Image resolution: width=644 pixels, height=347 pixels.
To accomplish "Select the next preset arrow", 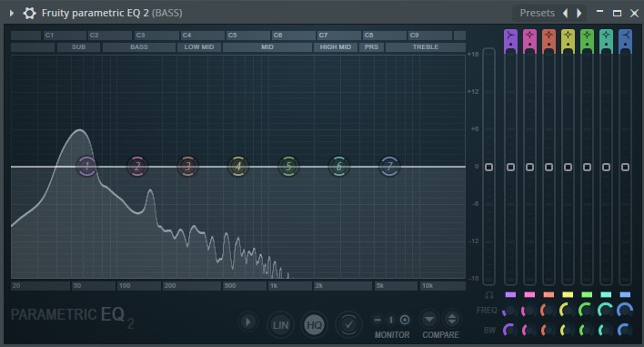I will click(x=579, y=13).
